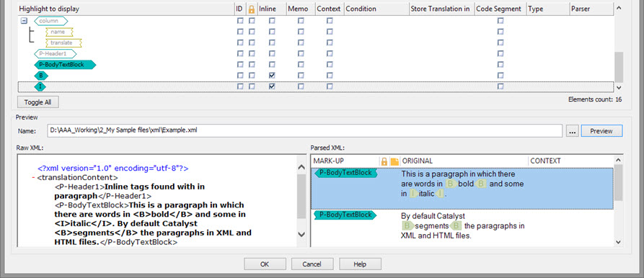Select the P-Header1 element tag

[x=55, y=54]
